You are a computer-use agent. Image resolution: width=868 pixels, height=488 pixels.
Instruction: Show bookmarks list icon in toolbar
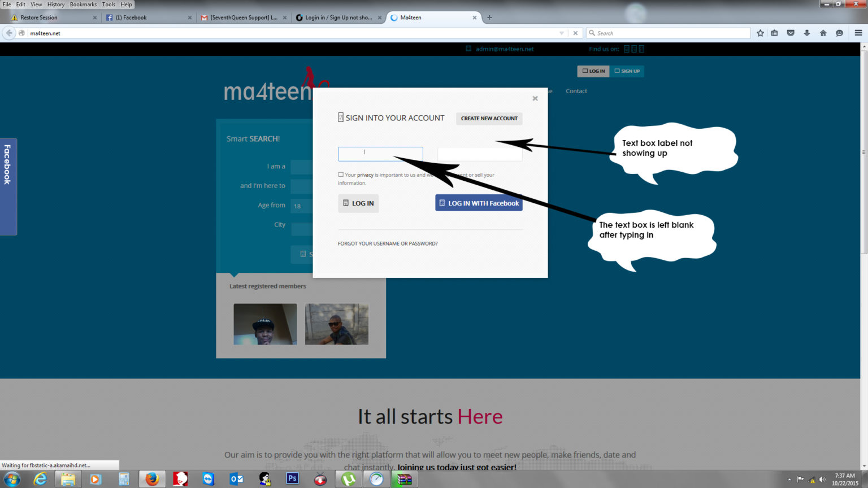pyautogui.click(x=775, y=33)
